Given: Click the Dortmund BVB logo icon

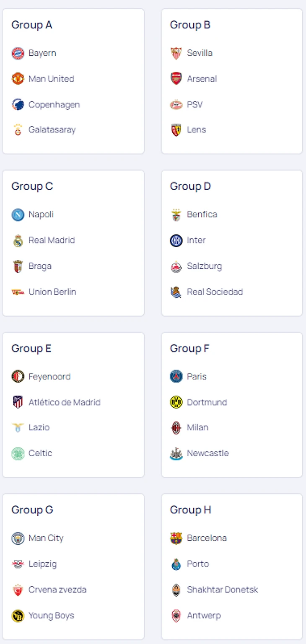Looking at the screenshot, I should (x=176, y=402).
